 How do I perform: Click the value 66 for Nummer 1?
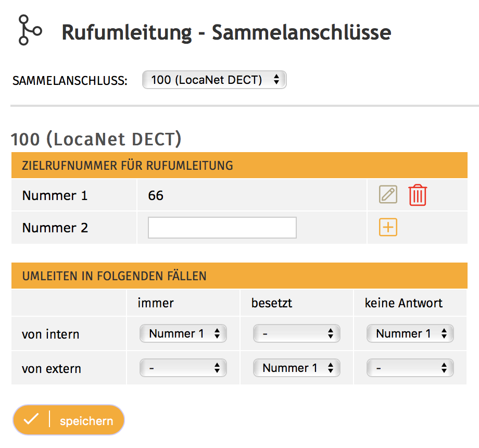point(156,195)
